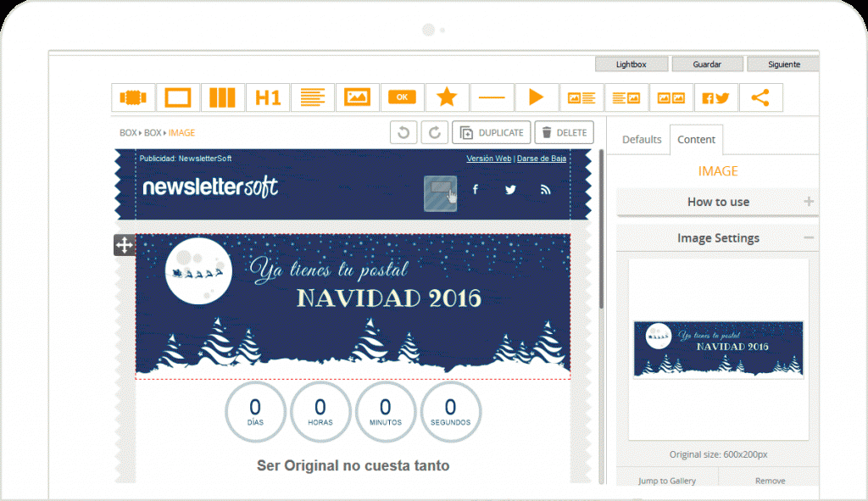Collapse the Image Settings section
This screenshot has height=501, width=868.
pyautogui.click(x=718, y=238)
